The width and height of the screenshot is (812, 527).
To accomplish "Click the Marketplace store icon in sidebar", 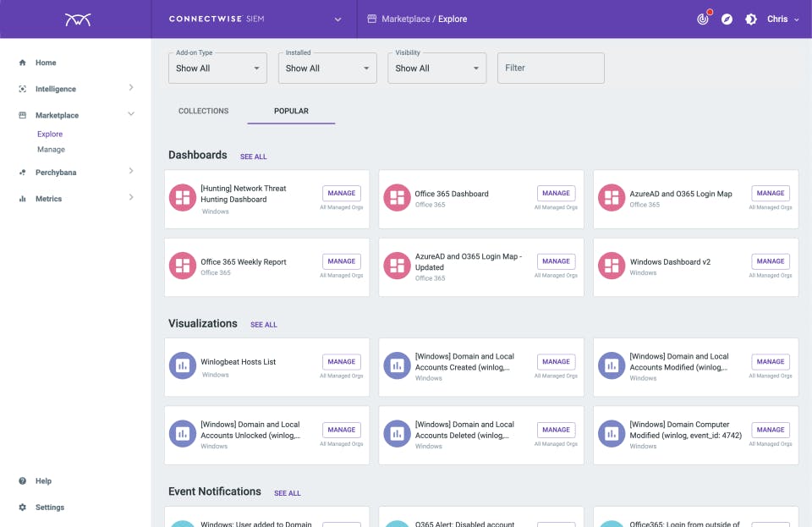I will 22,115.
